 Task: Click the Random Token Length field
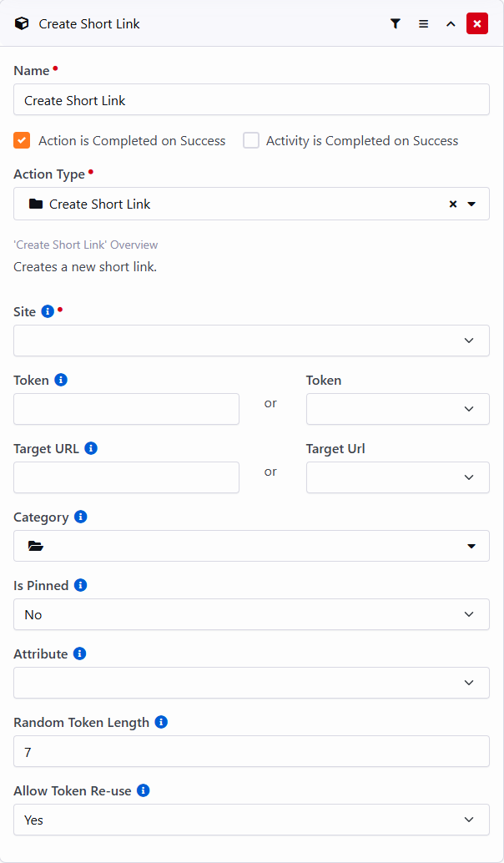pyautogui.click(x=251, y=751)
